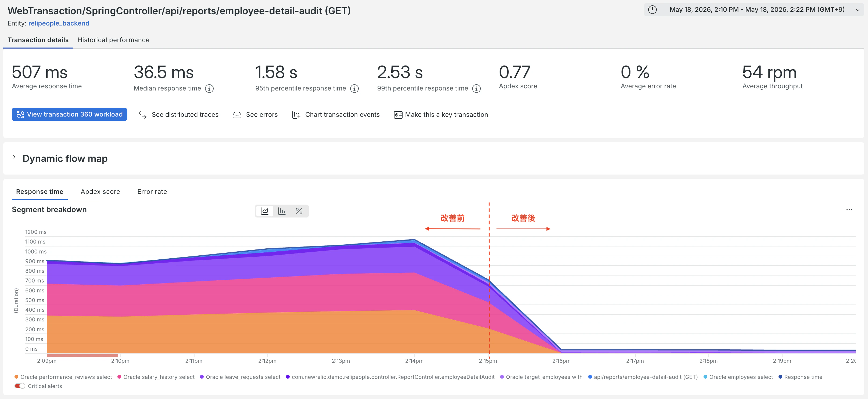Click the 0.77 Apdex score value

515,72
